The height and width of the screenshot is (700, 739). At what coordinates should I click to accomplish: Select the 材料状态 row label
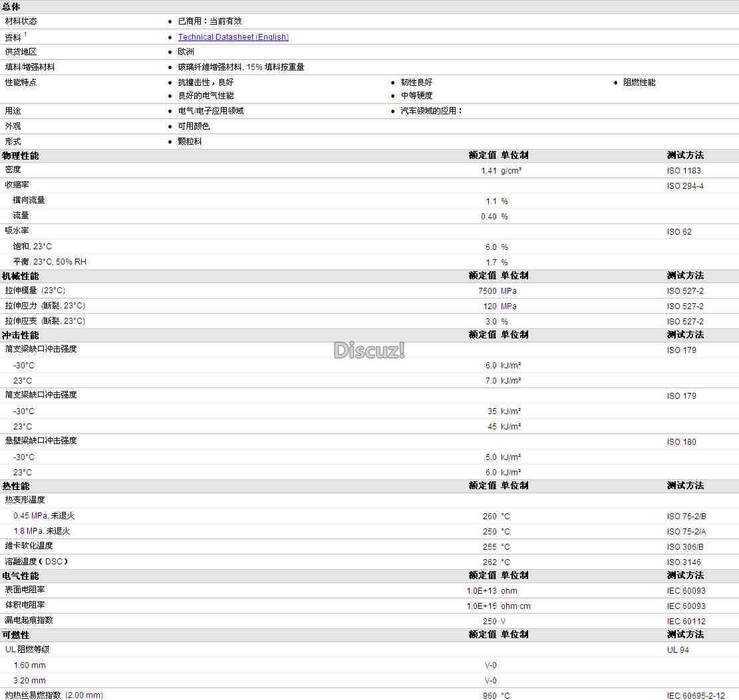click(21, 21)
